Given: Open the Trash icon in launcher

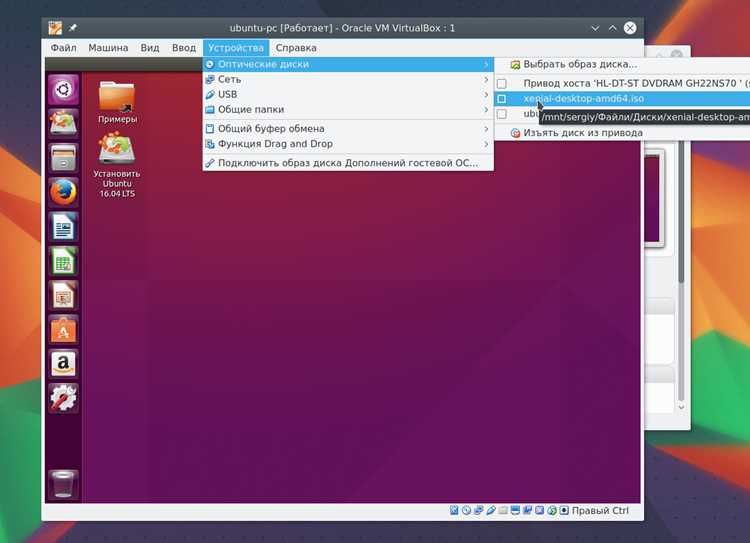Looking at the screenshot, I should pyautogui.click(x=63, y=483).
